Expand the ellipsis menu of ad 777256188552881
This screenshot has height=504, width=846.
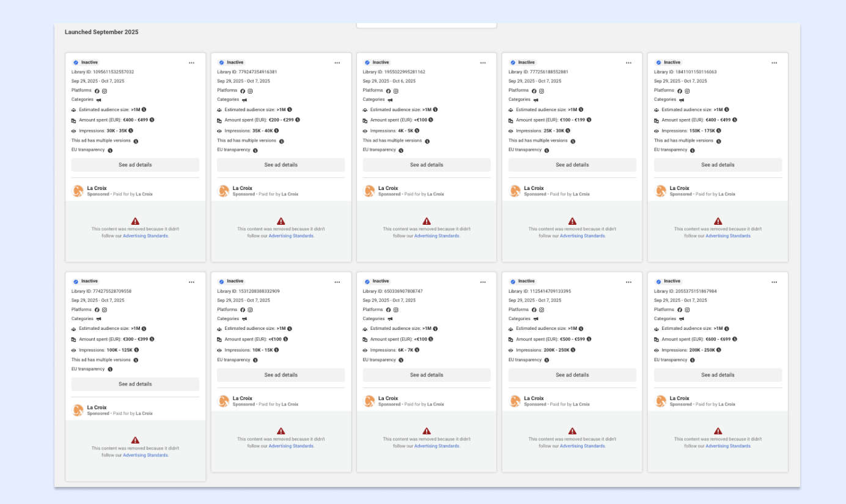628,63
